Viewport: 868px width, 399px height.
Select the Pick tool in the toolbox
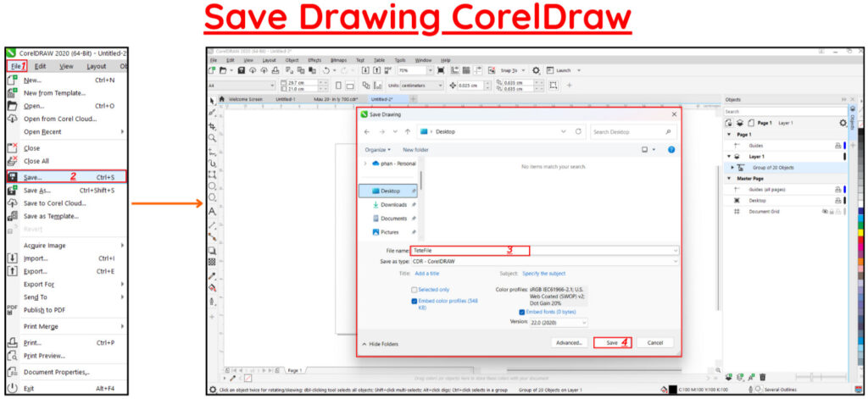coord(212,102)
